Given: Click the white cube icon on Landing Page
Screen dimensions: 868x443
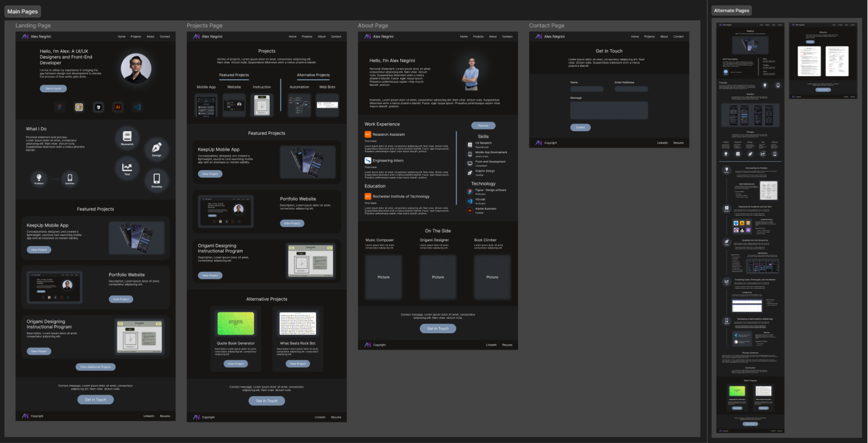Looking at the screenshot, I should pos(98,107).
